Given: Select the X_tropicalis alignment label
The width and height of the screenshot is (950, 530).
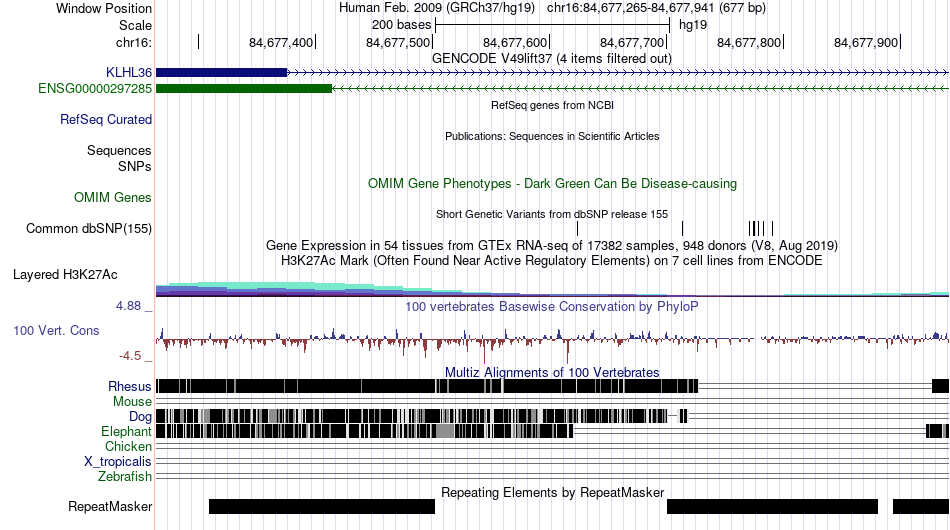Looking at the screenshot, I should tap(118, 462).
